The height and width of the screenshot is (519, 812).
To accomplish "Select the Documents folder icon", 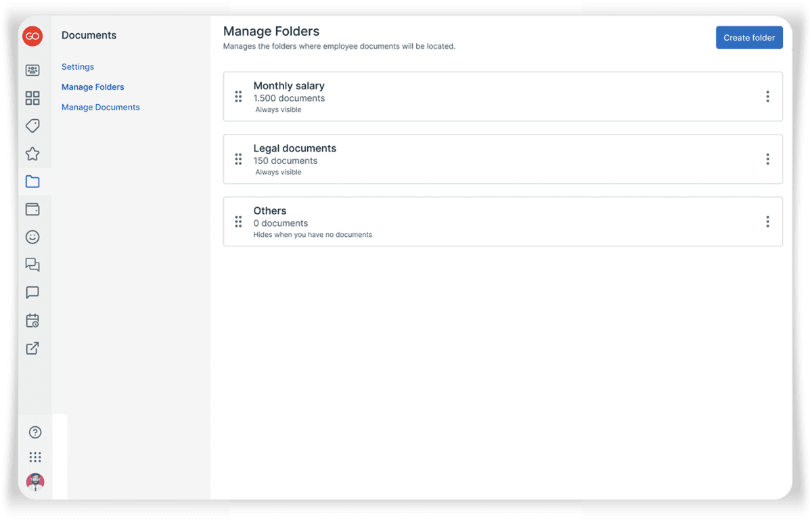I will [32, 181].
